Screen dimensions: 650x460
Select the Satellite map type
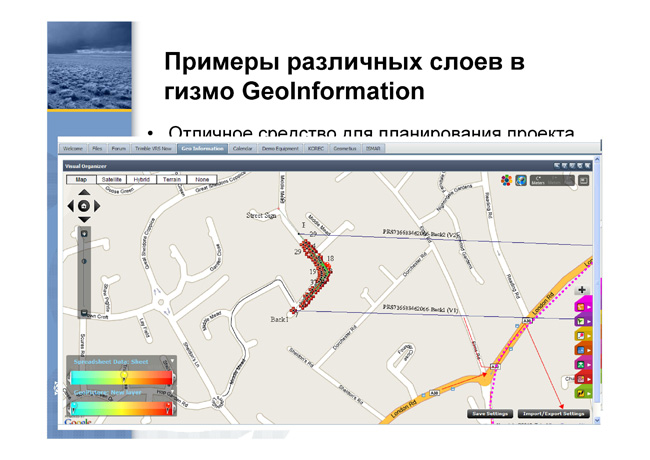click(112, 179)
